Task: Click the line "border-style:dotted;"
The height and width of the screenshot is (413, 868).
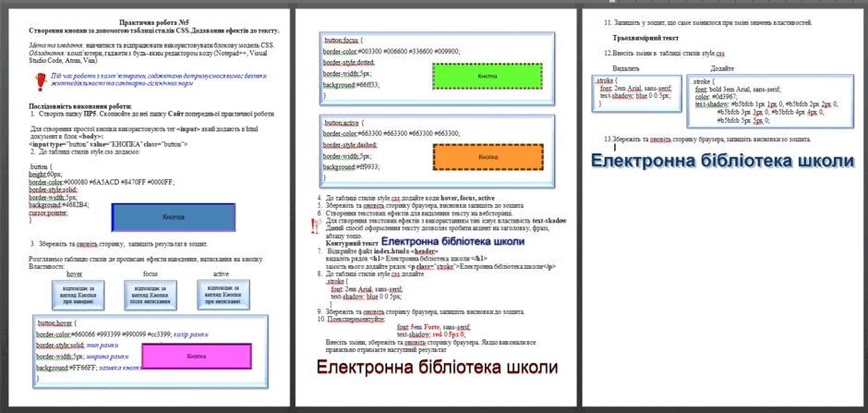Action: (349, 62)
